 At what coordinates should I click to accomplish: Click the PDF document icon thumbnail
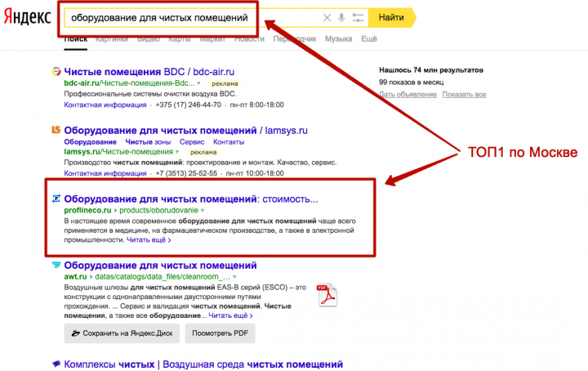click(327, 295)
